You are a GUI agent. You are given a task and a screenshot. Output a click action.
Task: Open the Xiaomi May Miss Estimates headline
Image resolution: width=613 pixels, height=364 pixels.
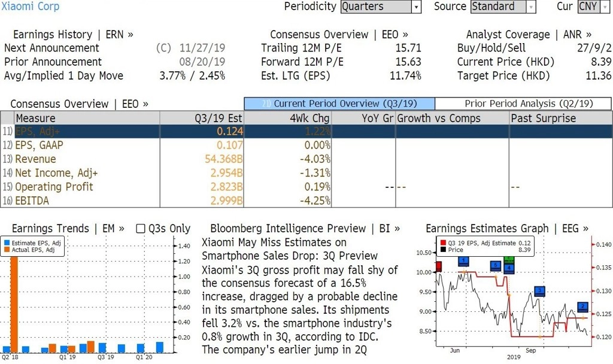[290, 249]
